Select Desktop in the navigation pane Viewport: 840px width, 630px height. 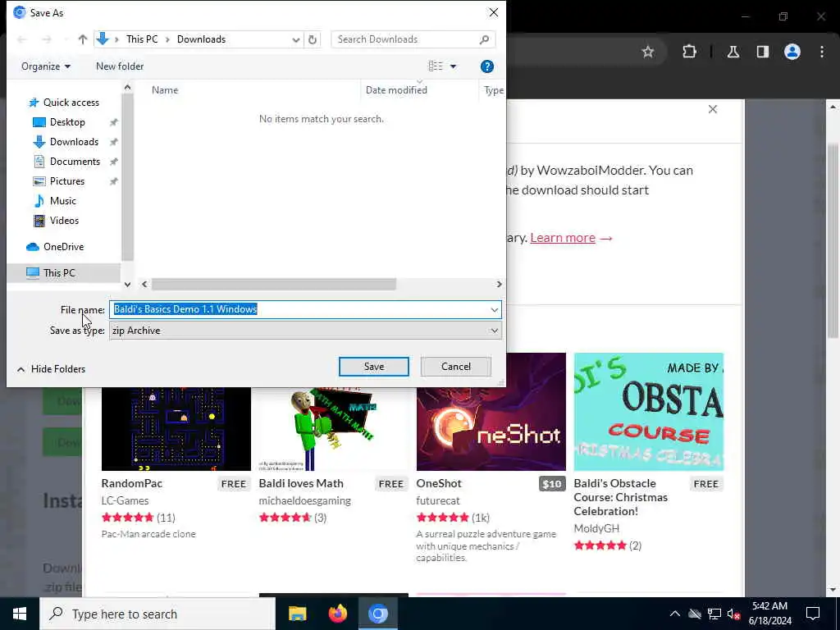67,122
